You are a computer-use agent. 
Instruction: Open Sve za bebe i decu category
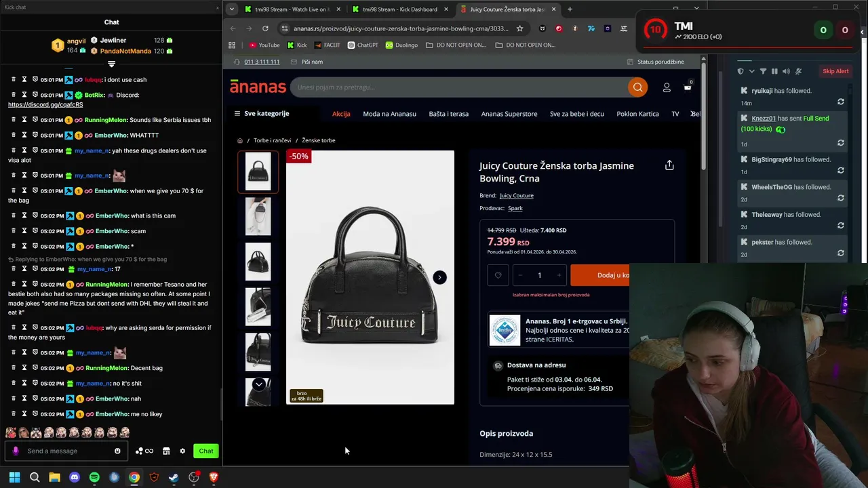pos(577,114)
